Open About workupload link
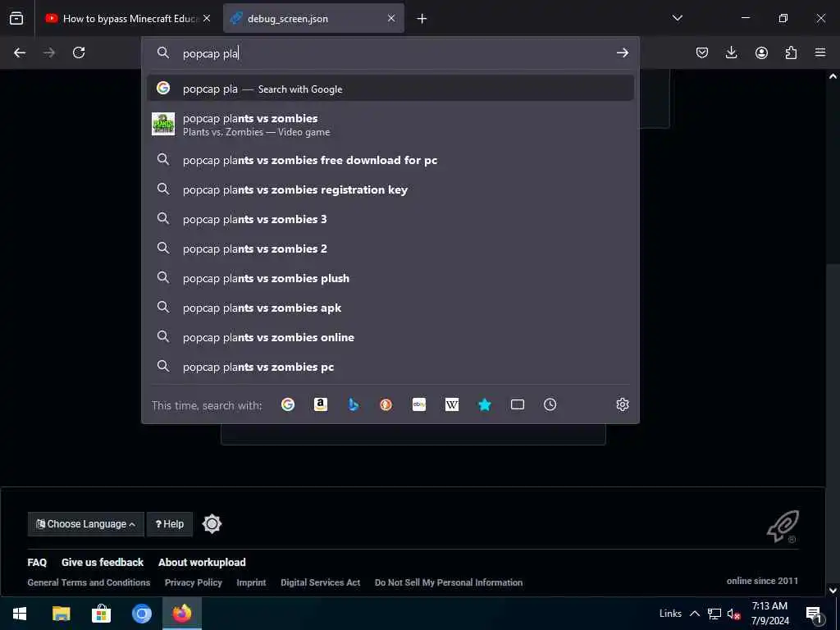 [202, 562]
